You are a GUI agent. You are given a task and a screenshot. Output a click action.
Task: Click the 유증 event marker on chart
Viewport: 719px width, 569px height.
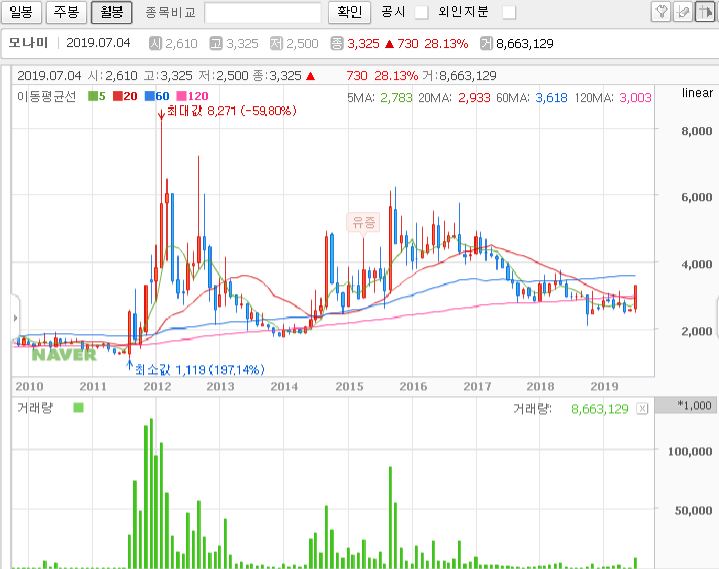[364, 222]
